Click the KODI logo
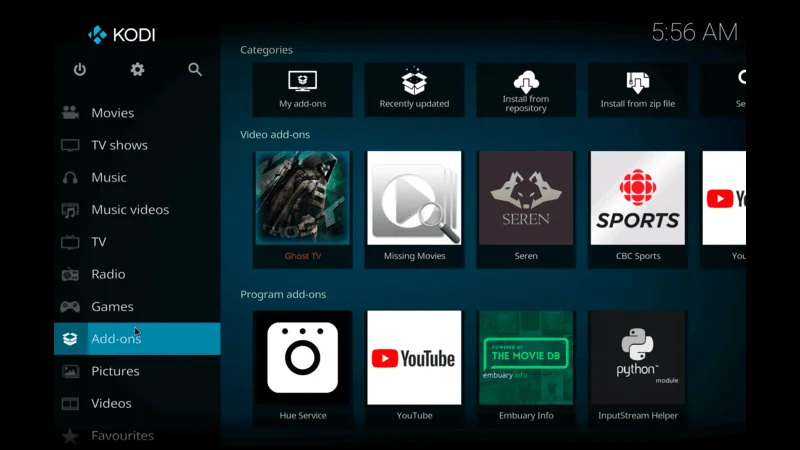 [x=121, y=35]
